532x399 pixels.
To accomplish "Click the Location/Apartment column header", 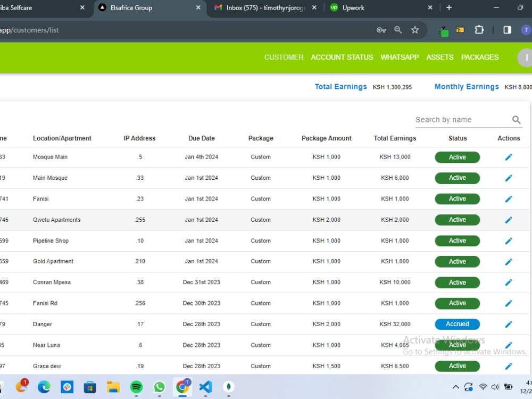I will tap(62, 138).
